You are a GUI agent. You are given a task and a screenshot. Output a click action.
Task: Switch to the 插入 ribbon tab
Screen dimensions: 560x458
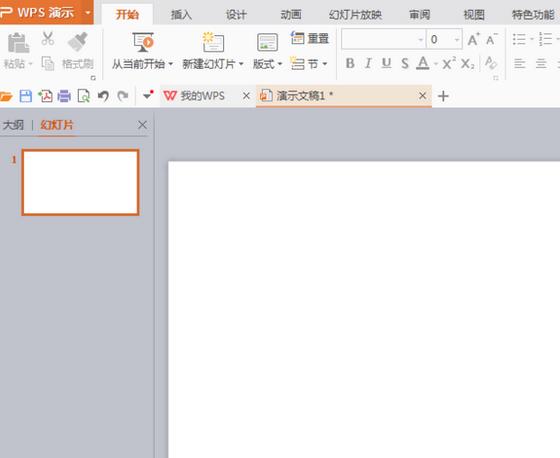(x=181, y=15)
